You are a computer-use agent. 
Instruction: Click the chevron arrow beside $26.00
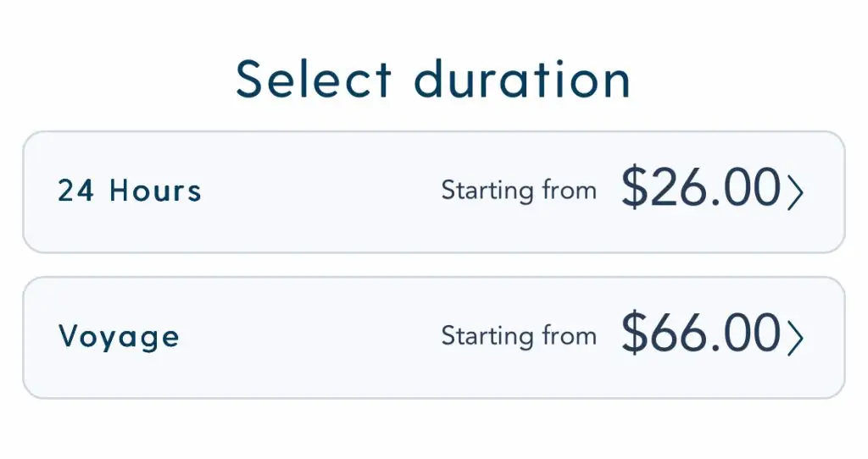click(794, 193)
